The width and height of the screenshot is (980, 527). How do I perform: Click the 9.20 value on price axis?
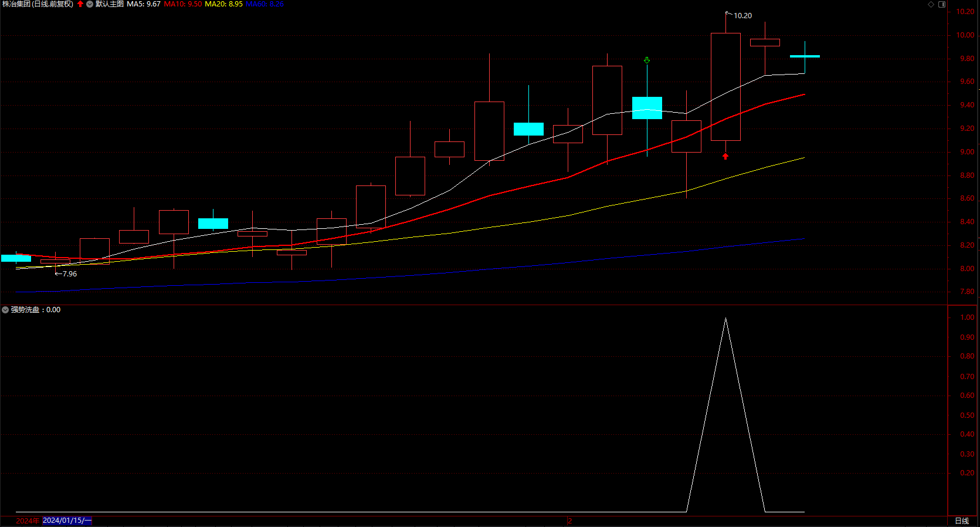(967, 129)
